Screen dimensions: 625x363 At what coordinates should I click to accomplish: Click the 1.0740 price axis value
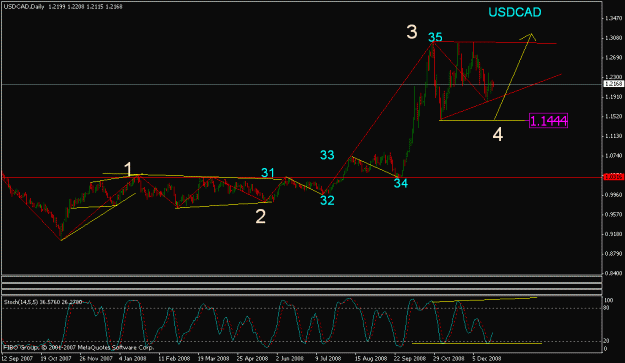[613, 155]
